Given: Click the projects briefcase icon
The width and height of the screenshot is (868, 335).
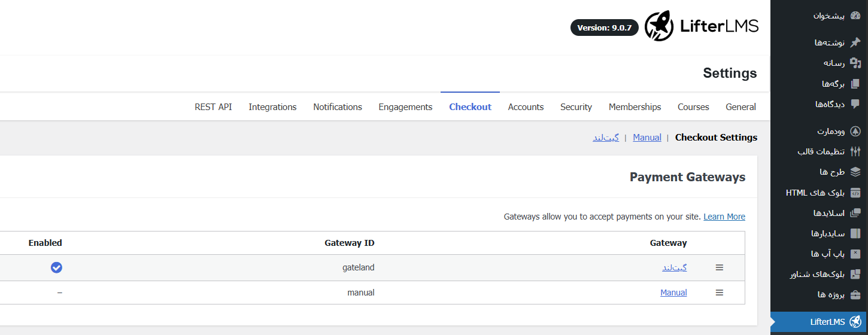Looking at the screenshot, I should point(855,294).
